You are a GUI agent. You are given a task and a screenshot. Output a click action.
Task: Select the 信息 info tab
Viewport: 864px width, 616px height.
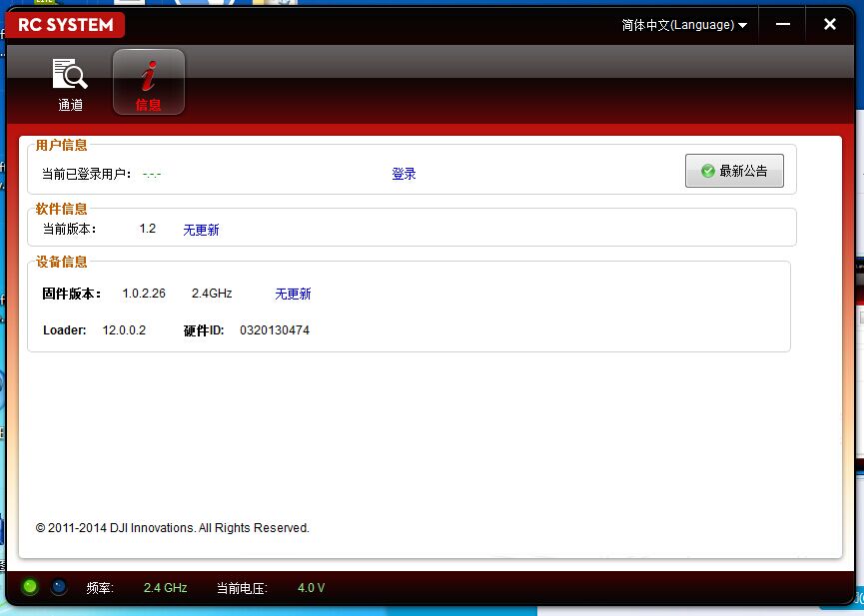pos(149,82)
